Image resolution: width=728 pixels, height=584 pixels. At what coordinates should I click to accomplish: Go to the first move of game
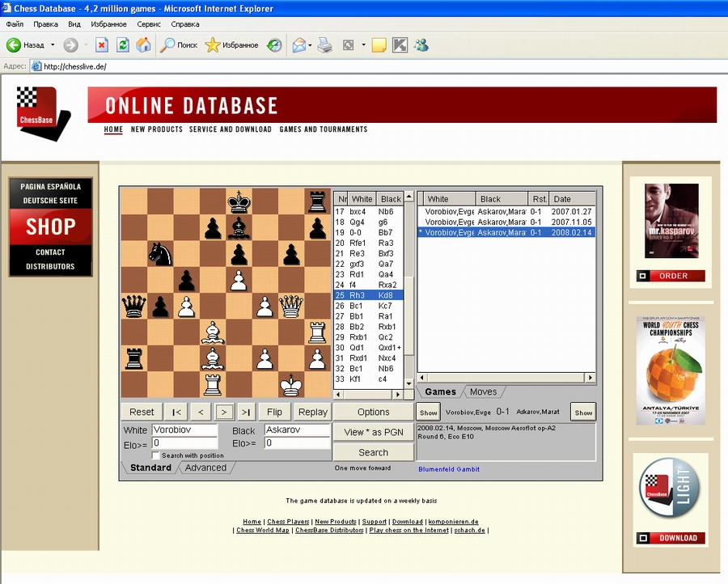tap(177, 412)
